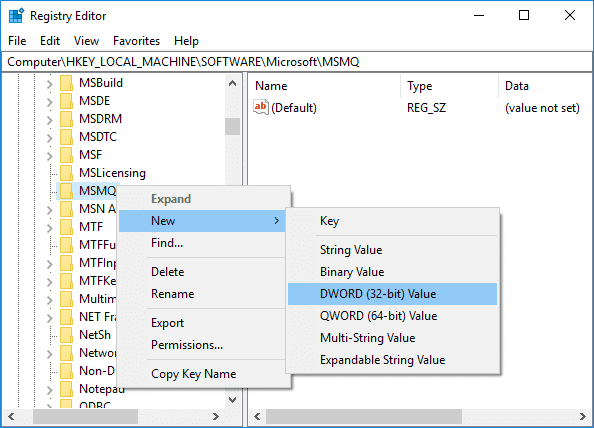Click values pane horizontal scroll left arrow
Screen dimensions: 594x428
coord(257,417)
